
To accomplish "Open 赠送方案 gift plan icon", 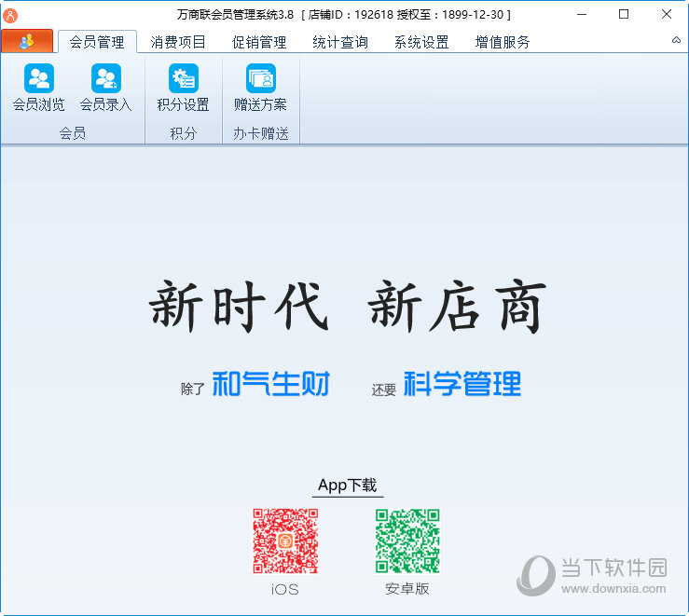I will pyautogui.click(x=260, y=87).
